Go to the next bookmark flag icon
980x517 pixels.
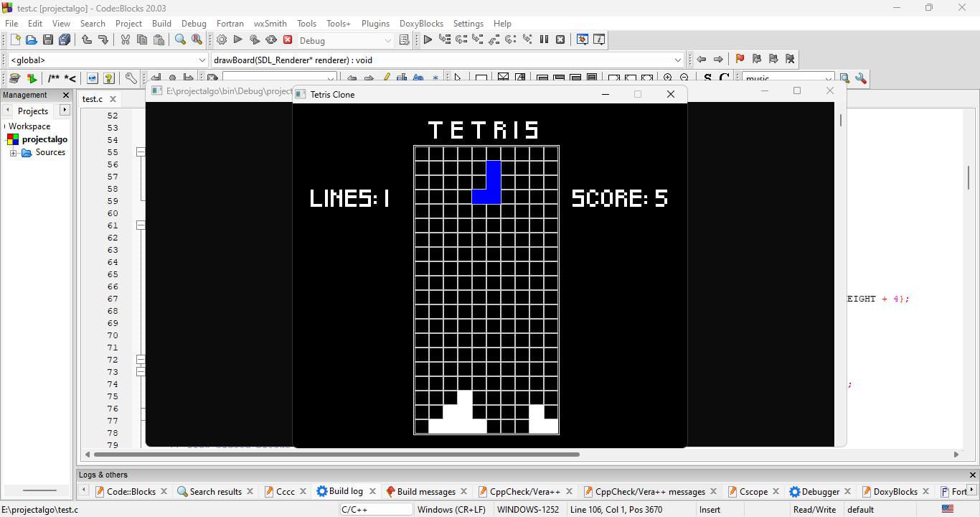773,60
